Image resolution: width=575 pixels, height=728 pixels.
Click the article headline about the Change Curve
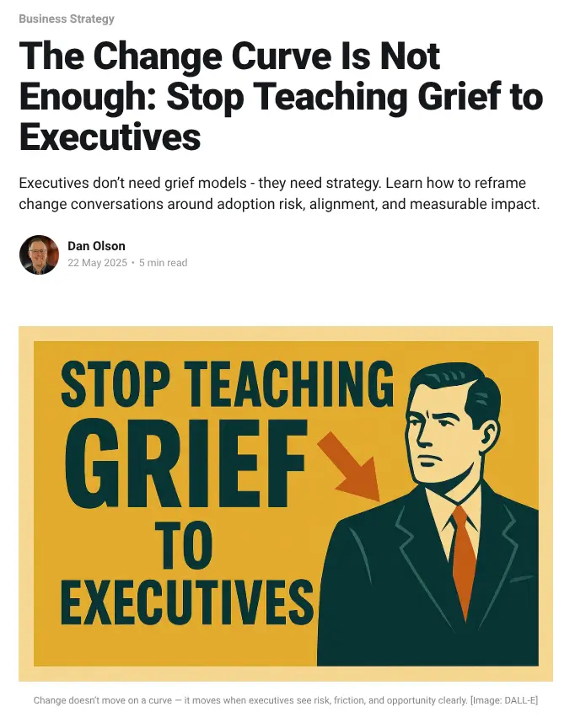coord(281,96)
